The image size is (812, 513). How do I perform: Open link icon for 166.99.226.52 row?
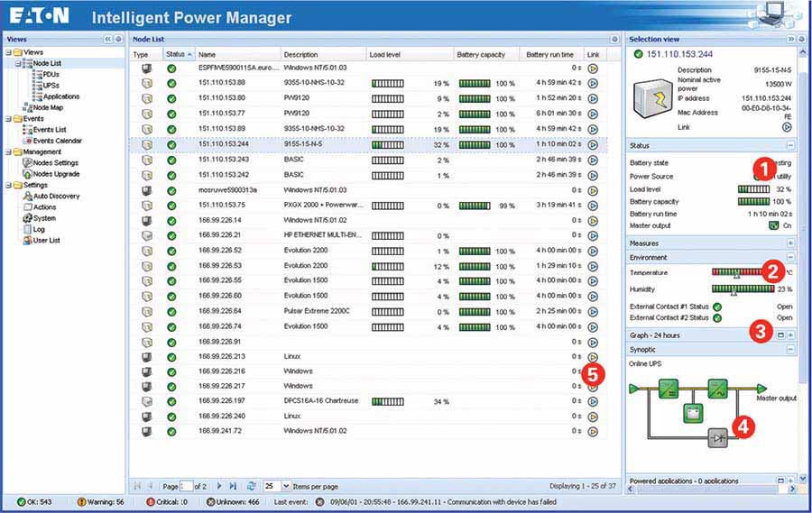593,252
